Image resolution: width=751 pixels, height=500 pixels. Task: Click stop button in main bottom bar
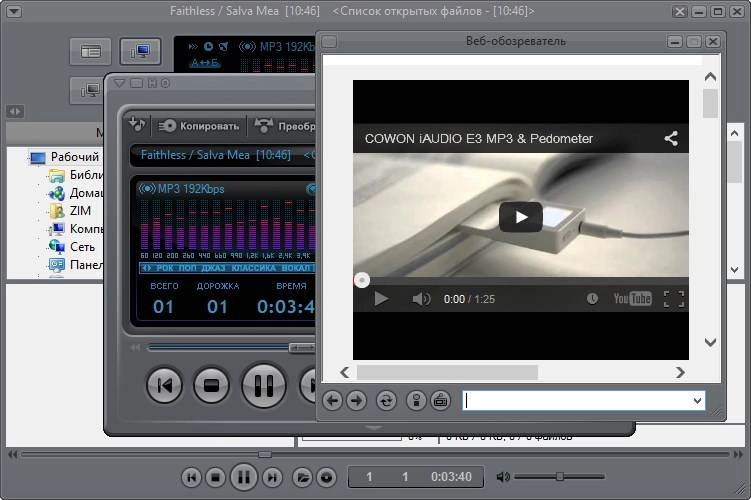tap(216, 477)
